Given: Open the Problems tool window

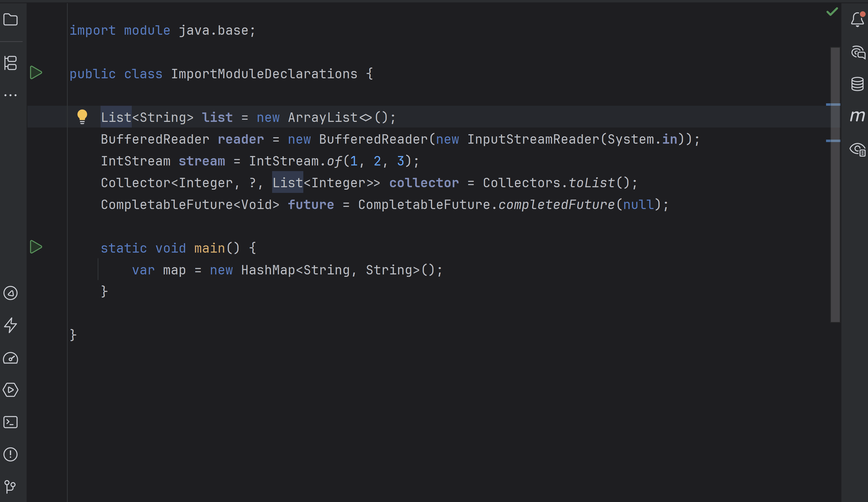Looking at the screenshot, I should (x=10, y=454).
